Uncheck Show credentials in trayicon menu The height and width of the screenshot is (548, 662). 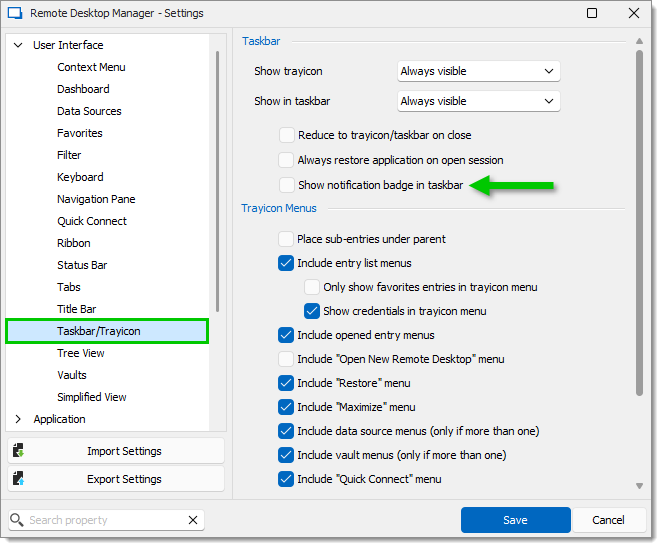tap(312, 311)
